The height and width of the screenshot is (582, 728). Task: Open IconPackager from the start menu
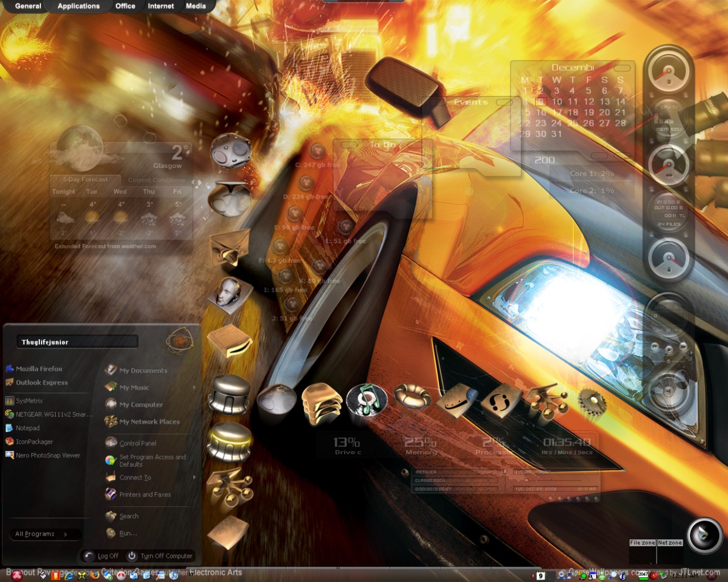click(x=29, y=441)
